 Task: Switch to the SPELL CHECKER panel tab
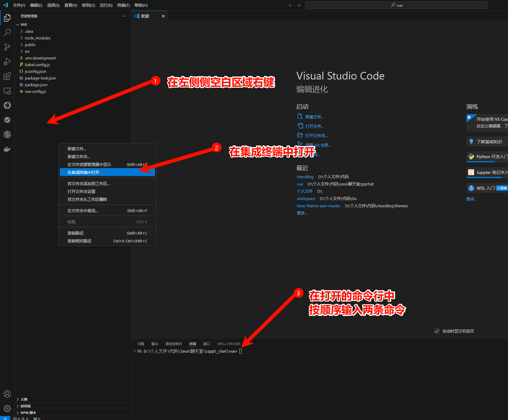(x=229, y=344)
